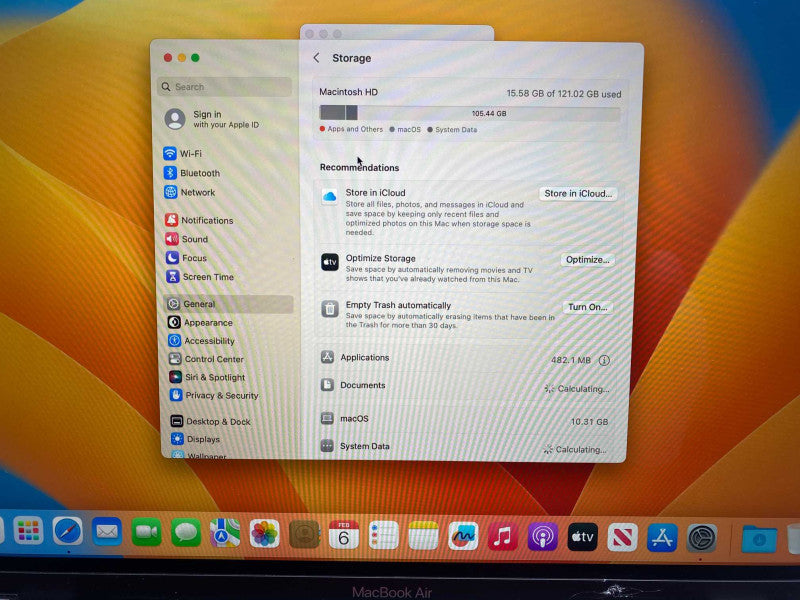Open News from the Dock

(x=622, y=537)
